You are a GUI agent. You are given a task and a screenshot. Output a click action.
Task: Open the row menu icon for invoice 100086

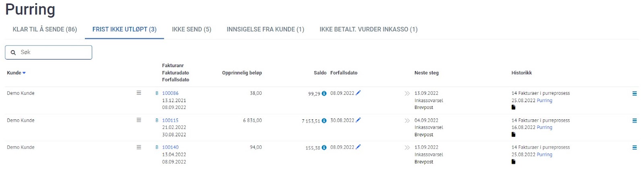pyautogui.click(x=139, y=93)
